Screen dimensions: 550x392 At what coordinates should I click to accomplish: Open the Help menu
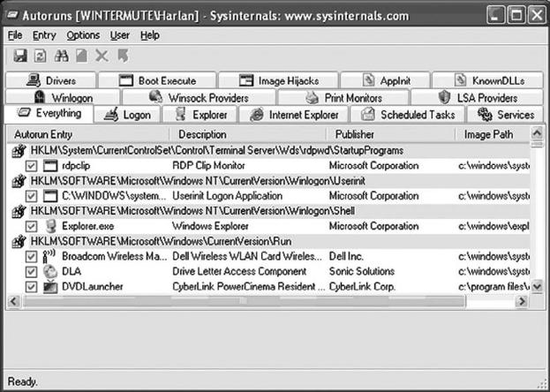pyautogui.click(x=150, y=35)
